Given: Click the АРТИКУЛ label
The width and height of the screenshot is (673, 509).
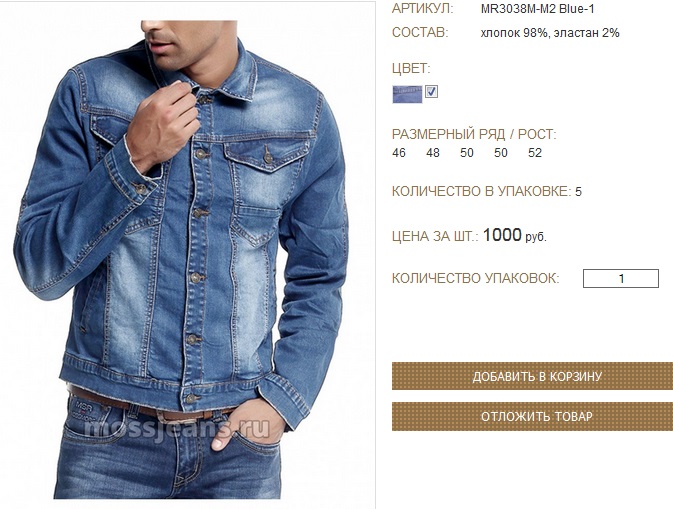Looking at the screenshot, I should pyautogui.click(x=422, y=9).
